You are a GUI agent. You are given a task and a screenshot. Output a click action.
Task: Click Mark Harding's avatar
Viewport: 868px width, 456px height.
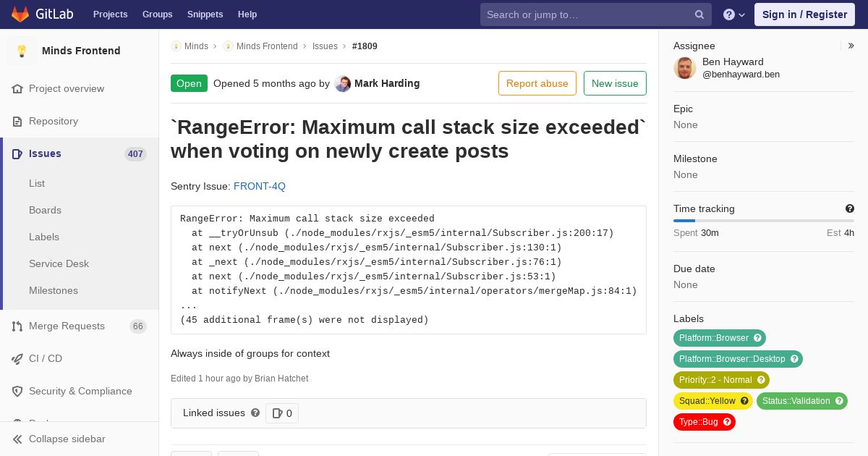click(343, 83)
